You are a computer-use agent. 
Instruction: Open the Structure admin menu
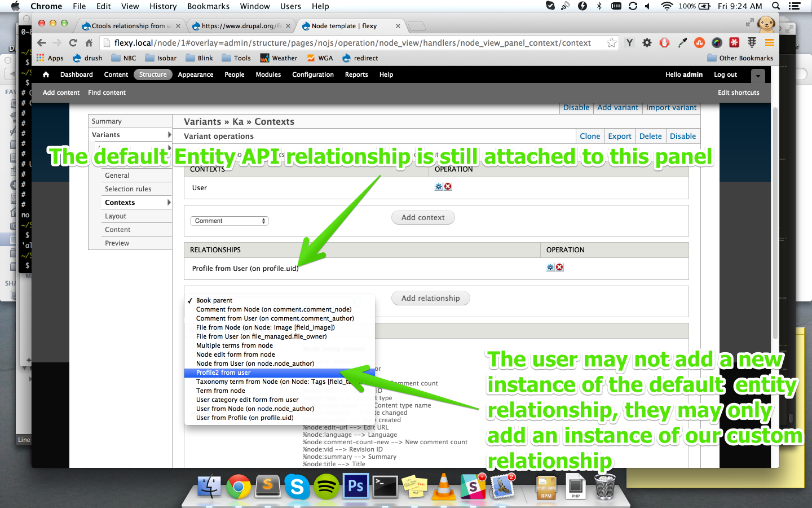153,75
